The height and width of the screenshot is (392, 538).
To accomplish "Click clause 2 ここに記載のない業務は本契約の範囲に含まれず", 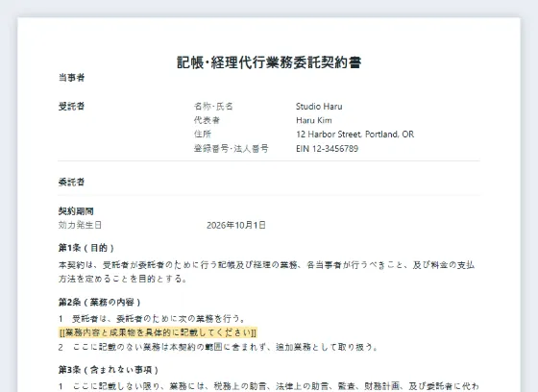I will [x=218, y=347].
